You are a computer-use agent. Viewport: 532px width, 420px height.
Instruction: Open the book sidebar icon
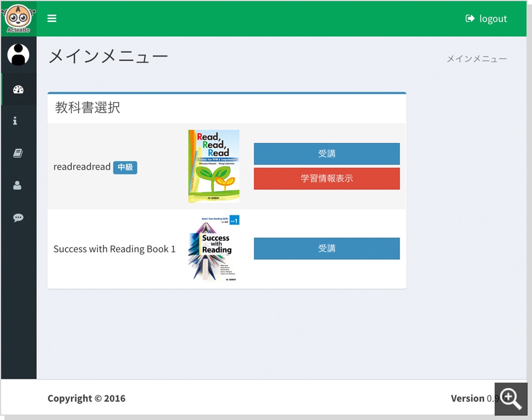point(18,153)
